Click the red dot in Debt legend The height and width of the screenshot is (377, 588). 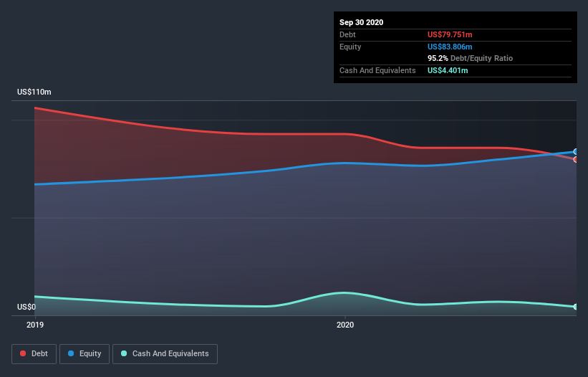click(23, 353)
